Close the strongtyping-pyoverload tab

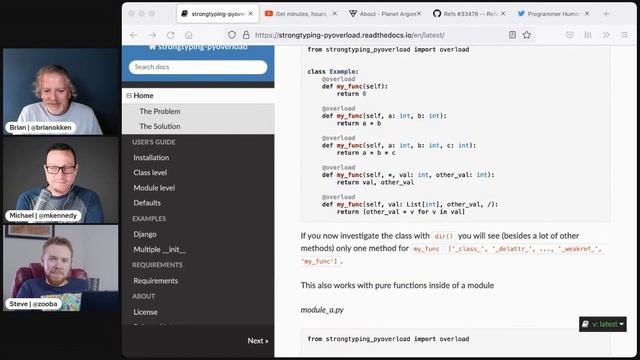point(251,14)
